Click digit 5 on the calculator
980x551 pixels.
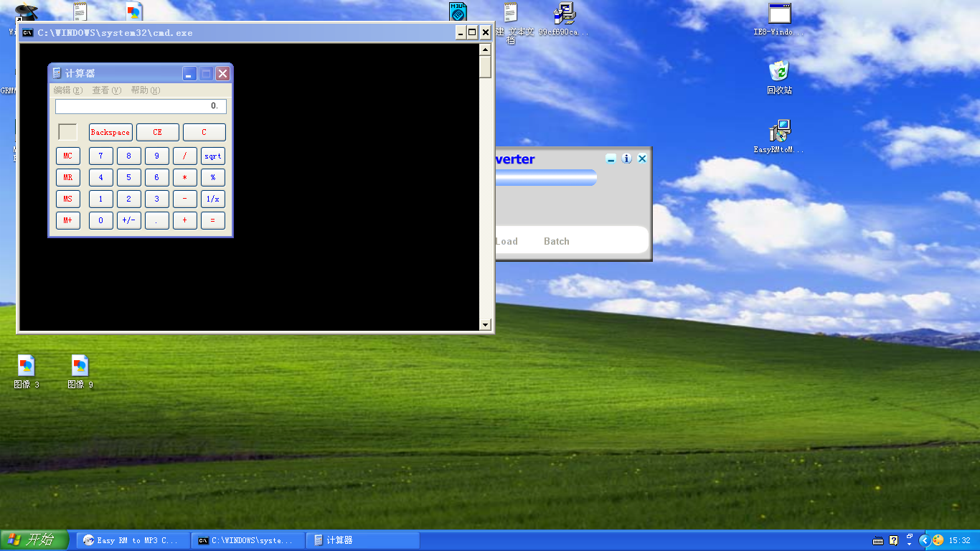[x=129, y=177]
